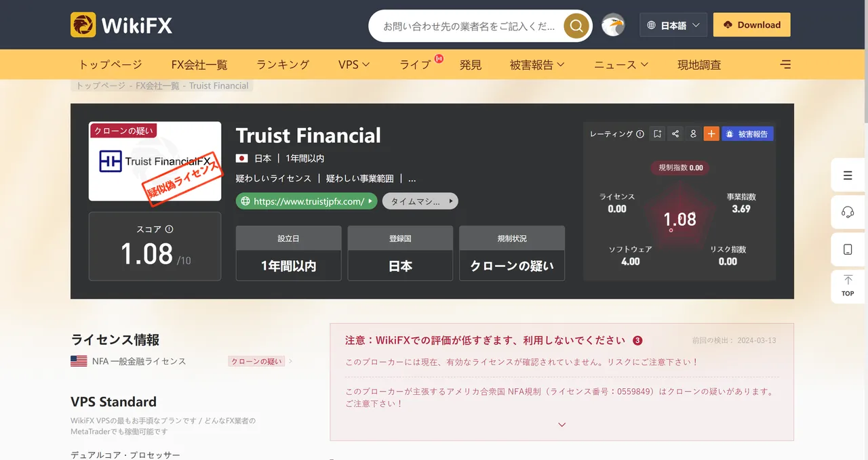Image resolution: width=868 pixels, height=460 pixels.
Task: Click the 疑わしい事業範囲 tag
Action: (x=360, y=178)
